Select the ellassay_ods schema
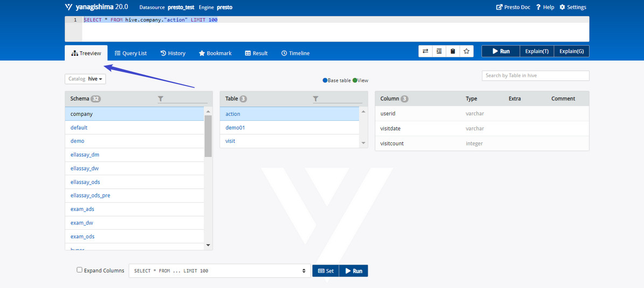Screen dimensions: 644x288 (x=134, y=182)
